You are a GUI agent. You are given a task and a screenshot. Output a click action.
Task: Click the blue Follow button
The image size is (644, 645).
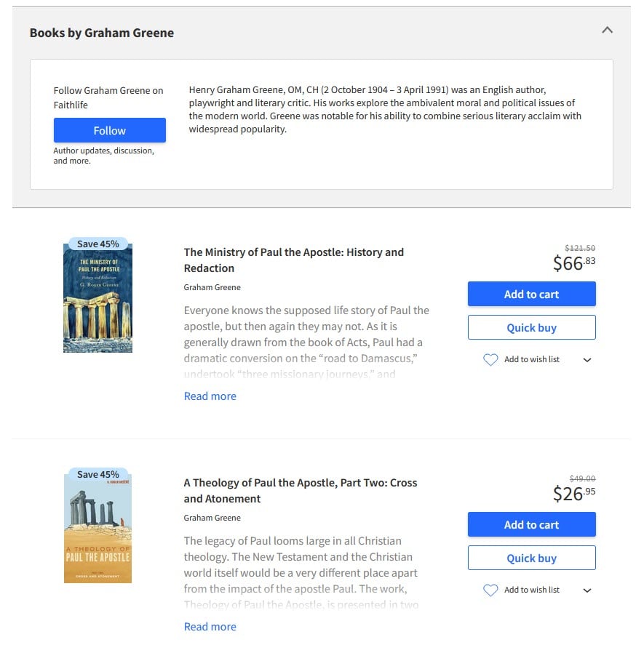[x=109, y=131]
